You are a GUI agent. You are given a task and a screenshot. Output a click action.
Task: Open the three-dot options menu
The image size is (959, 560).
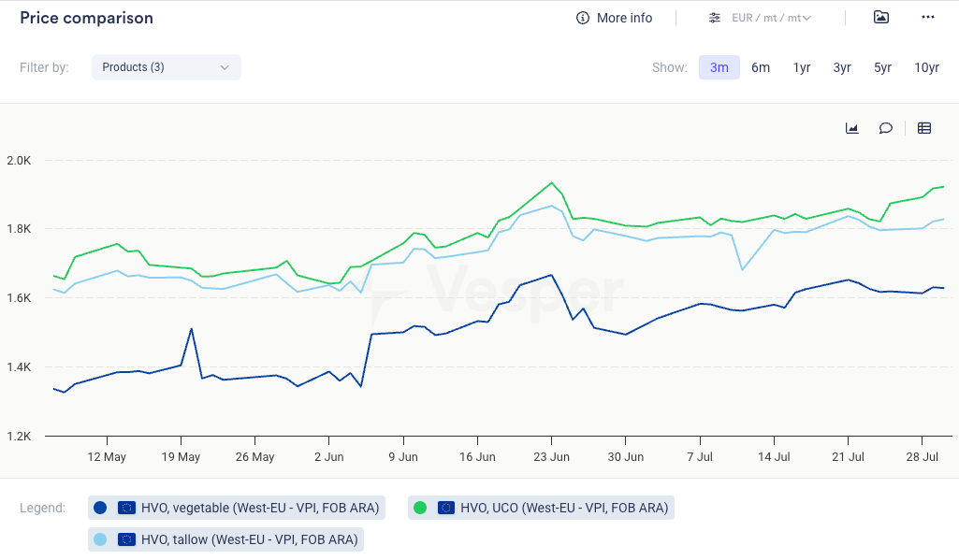pos(928,18)
